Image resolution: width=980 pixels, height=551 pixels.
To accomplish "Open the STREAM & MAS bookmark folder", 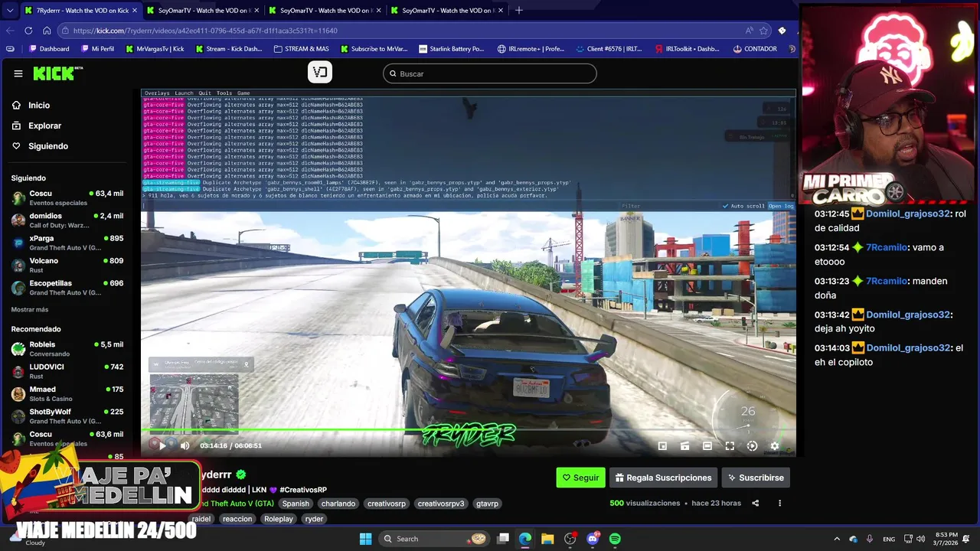I will click(x=300, y=49).
